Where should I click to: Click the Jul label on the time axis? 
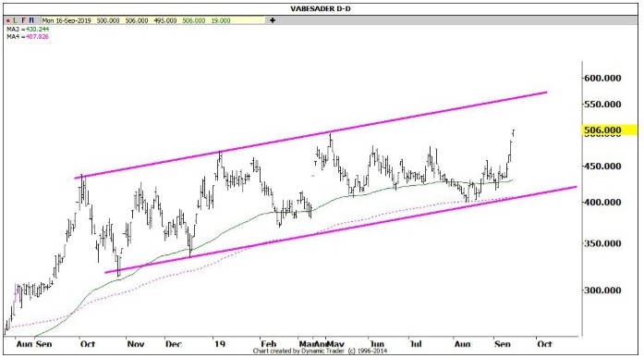coord(416,343)
